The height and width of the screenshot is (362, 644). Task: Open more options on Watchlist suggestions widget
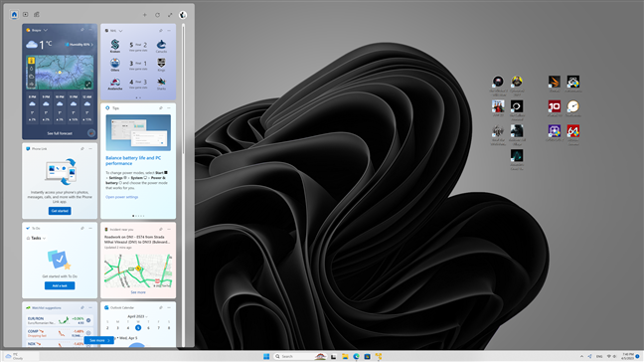[x=90, y=307]
